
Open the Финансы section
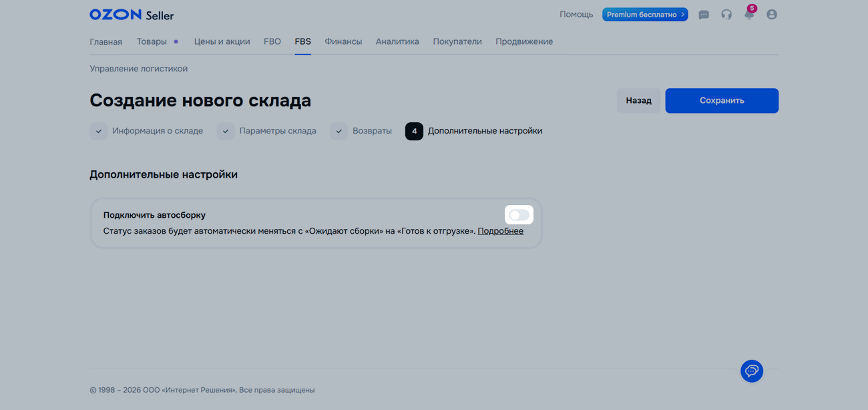343,42
